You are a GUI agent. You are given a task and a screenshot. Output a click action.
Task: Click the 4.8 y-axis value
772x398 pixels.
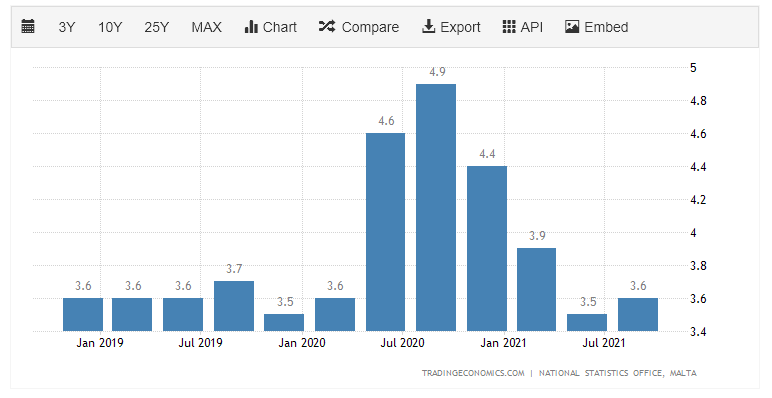click(698, 101)
